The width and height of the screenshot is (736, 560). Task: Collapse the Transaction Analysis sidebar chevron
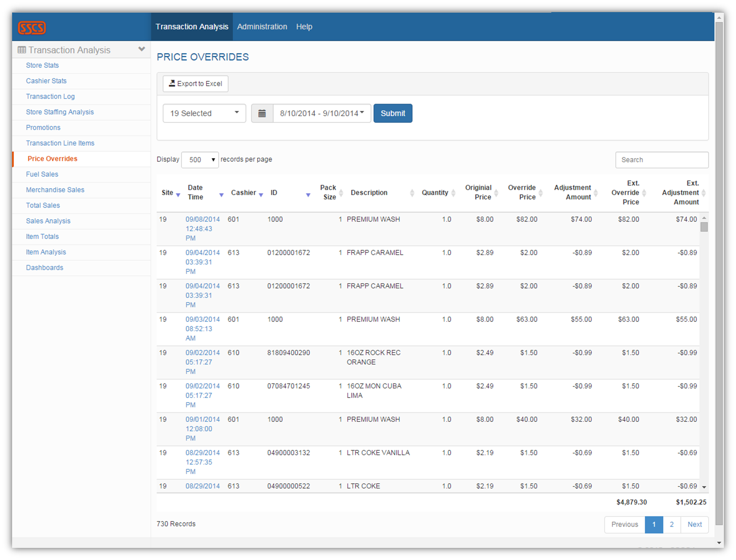pyautogui.click(x=142, y=49)
